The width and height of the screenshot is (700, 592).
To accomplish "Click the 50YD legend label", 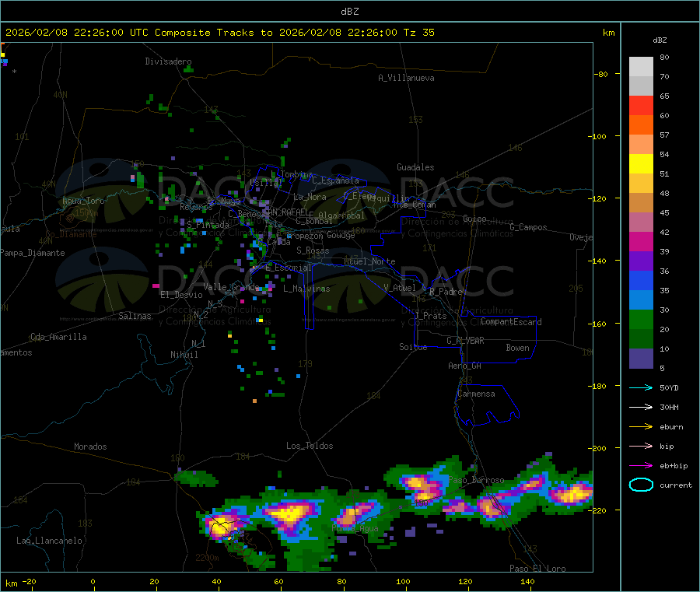I will (x=669, y=387).
